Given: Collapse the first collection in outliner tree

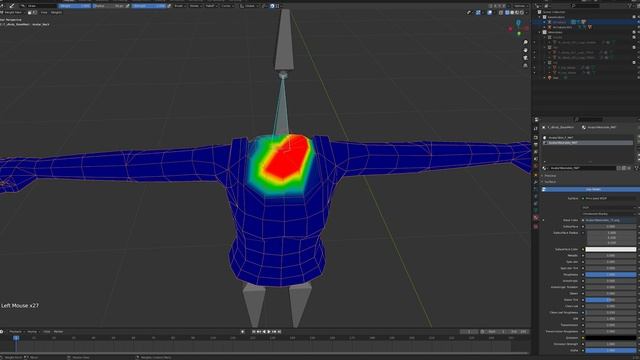Looking at the screenshot, I should (x=540, y=17).
